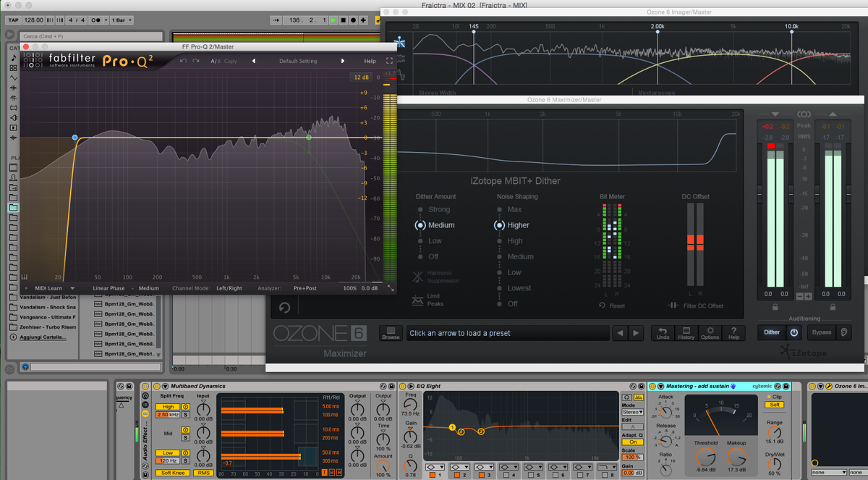
Task: Open the Left/Right channel mode menu
Action: pos(229,288)
